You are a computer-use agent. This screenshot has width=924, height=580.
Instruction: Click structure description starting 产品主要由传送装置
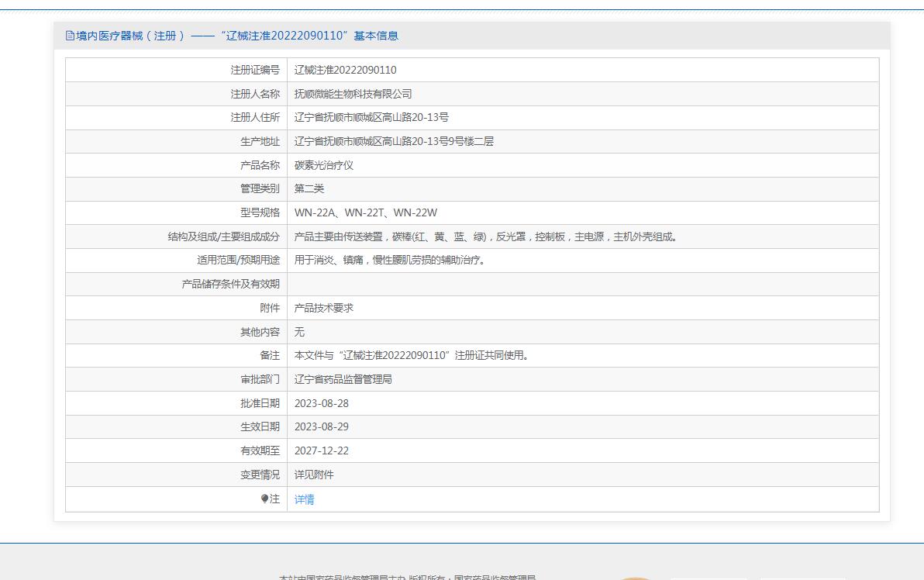488,237
